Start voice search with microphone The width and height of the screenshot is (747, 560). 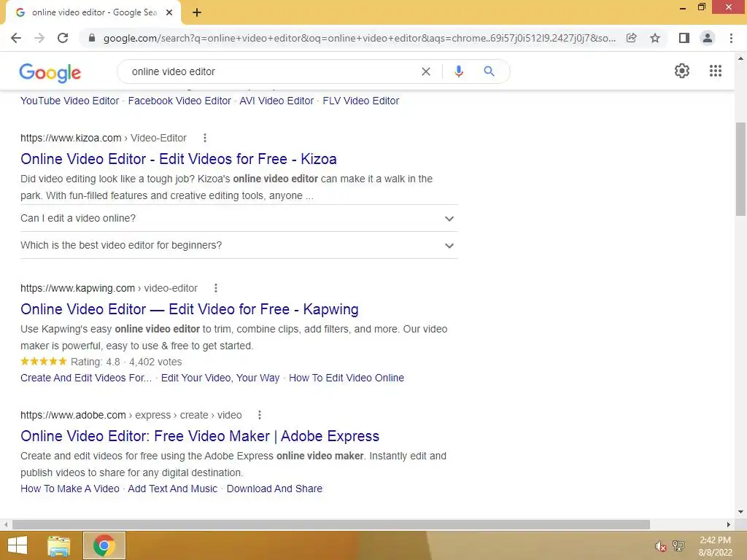458,71
